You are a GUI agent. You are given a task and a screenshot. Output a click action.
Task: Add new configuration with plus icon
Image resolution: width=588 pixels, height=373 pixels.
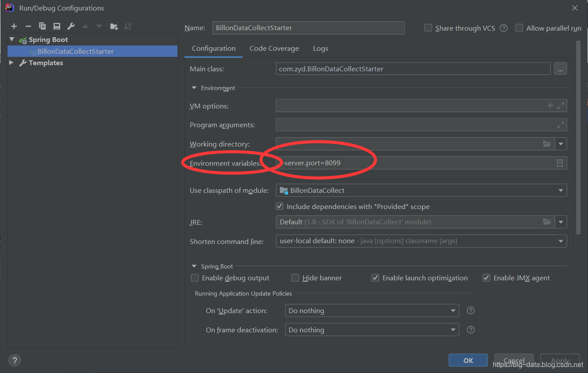coord(14,27)
